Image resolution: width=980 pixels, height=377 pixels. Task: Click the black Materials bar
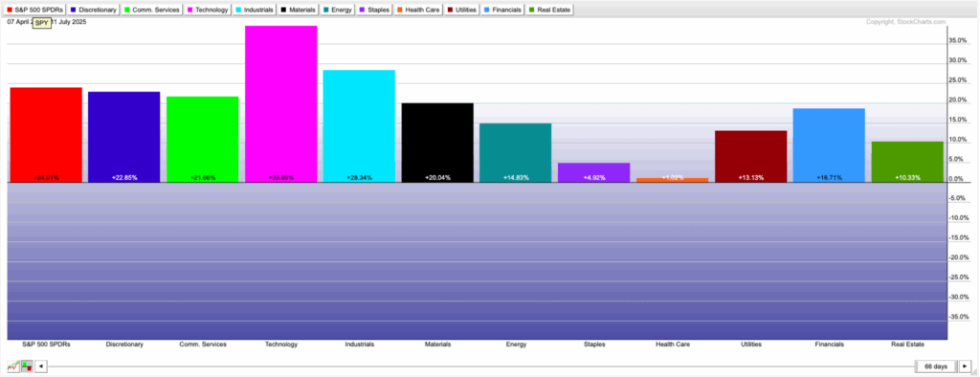[436, 143]
